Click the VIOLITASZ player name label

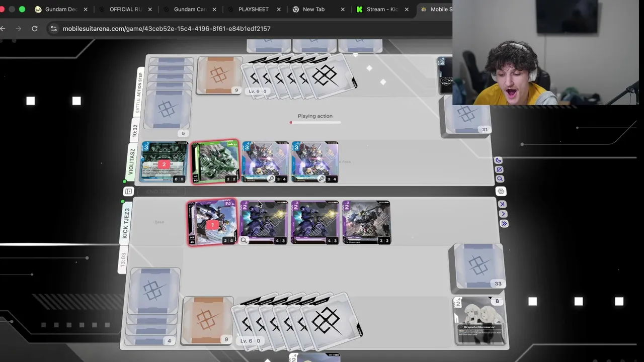pyautogui.click(x=132, y=162)
